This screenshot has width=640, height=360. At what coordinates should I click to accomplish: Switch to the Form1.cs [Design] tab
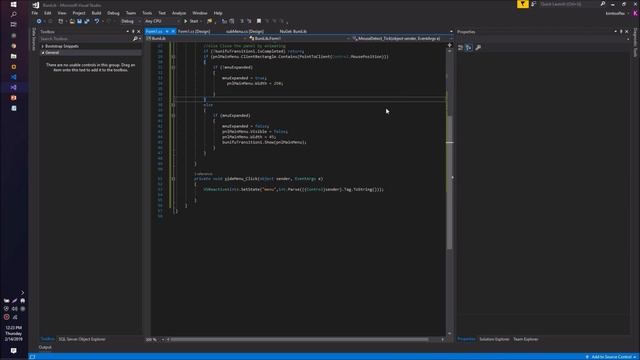pos(194,31)
